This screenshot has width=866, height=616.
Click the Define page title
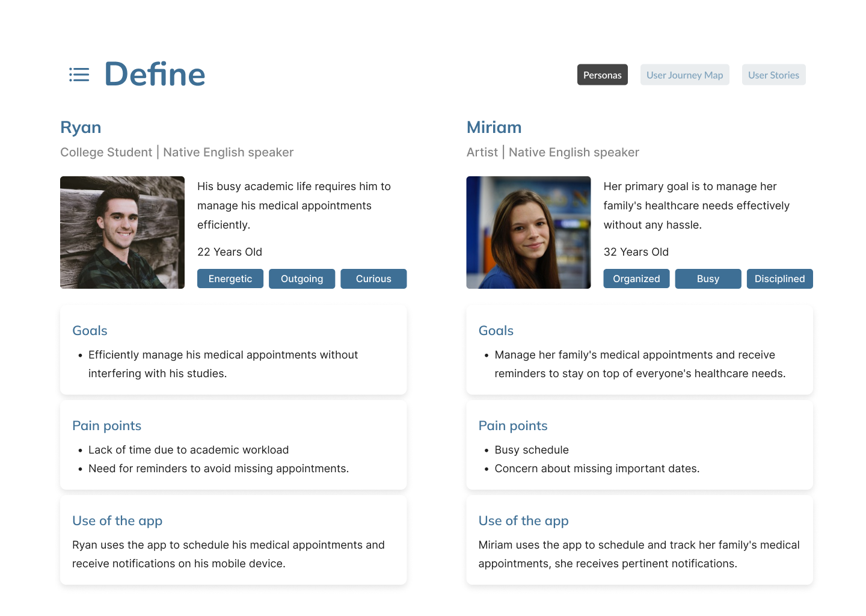click(x=155, y=75)
